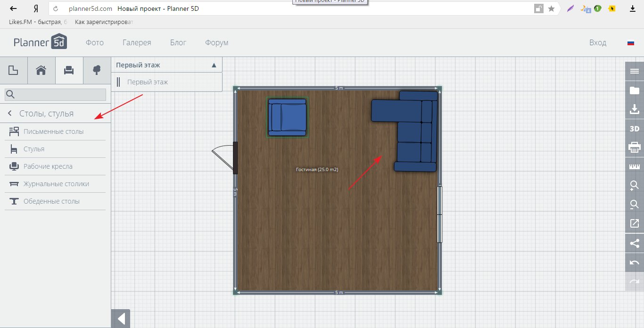Open Журнальные столики category
644x328 pixels.
(56, 184)
